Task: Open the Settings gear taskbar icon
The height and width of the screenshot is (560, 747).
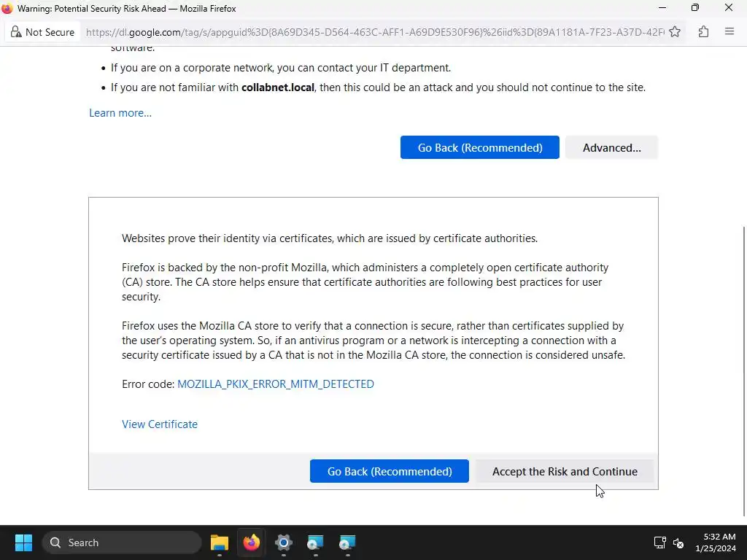Action: click(x=284, y=542)
